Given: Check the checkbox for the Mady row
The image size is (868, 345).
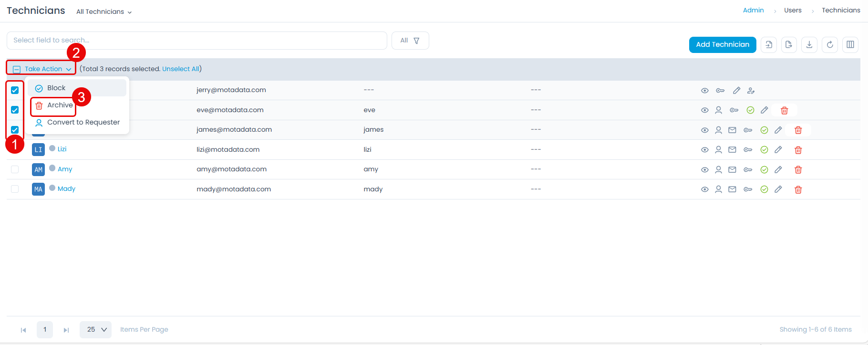Looking at the screenshot, I should point(15,189).
